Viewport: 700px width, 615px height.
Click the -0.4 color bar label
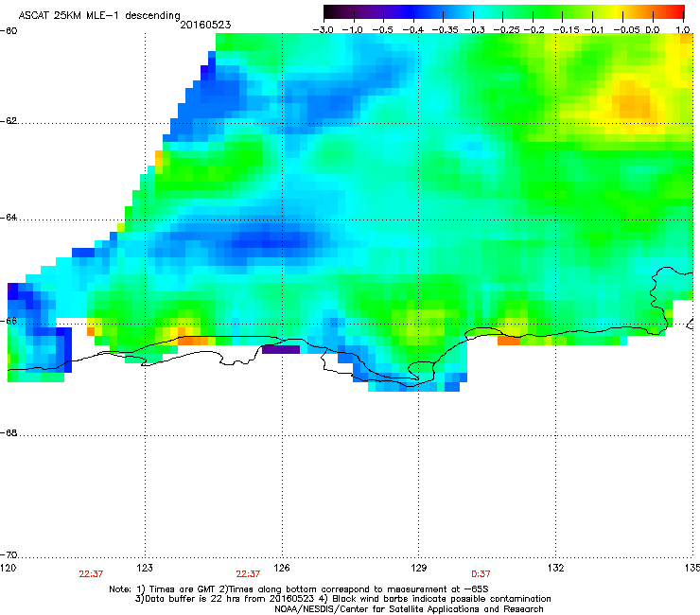413,29
